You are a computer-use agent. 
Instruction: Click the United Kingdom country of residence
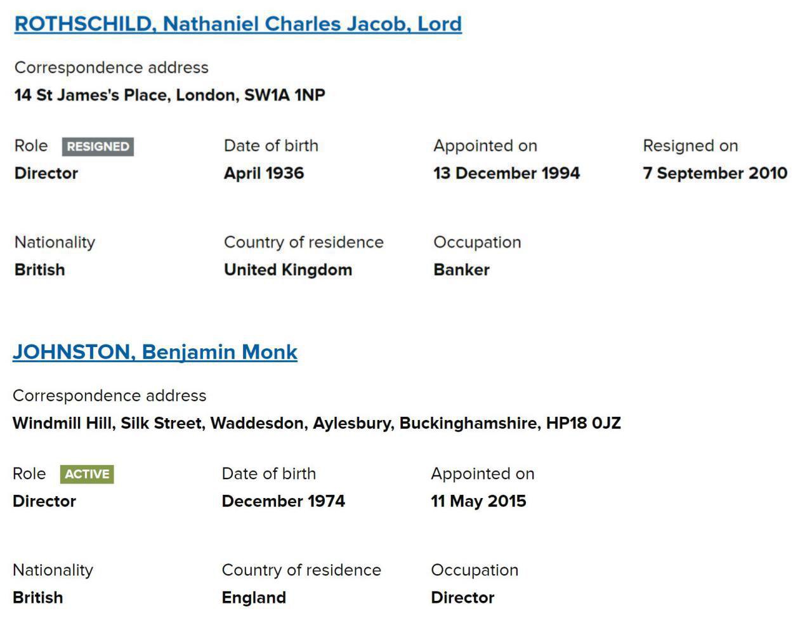(x=288, y=270)
